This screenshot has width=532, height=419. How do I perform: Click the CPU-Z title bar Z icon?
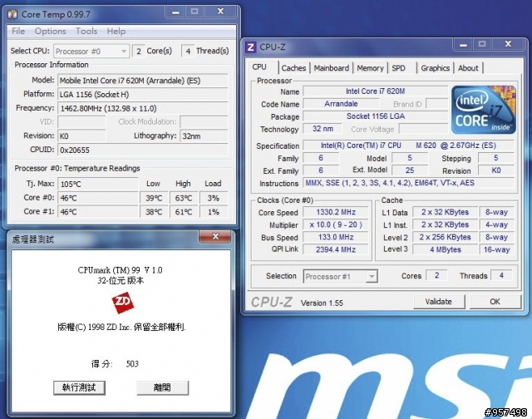[250, 47]
